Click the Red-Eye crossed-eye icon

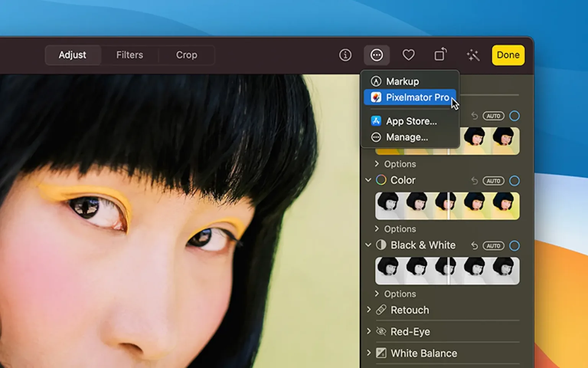coord(381,331)
